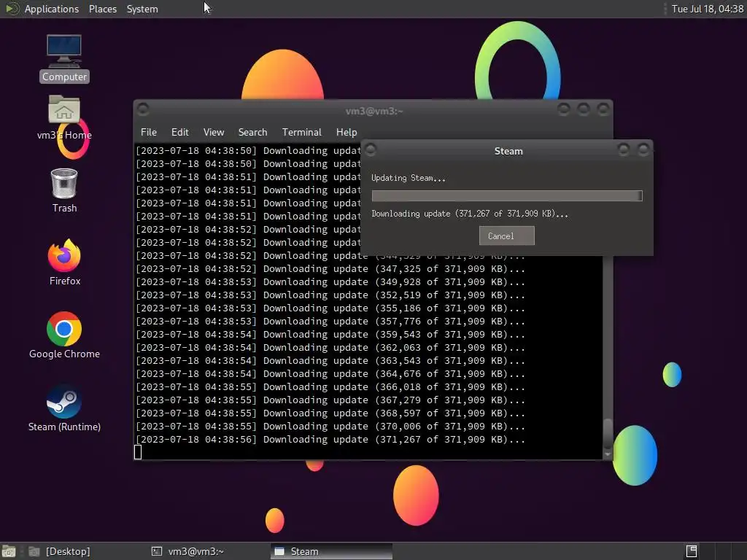Launch Google Chrome from the desktop

tap(64, 335)
